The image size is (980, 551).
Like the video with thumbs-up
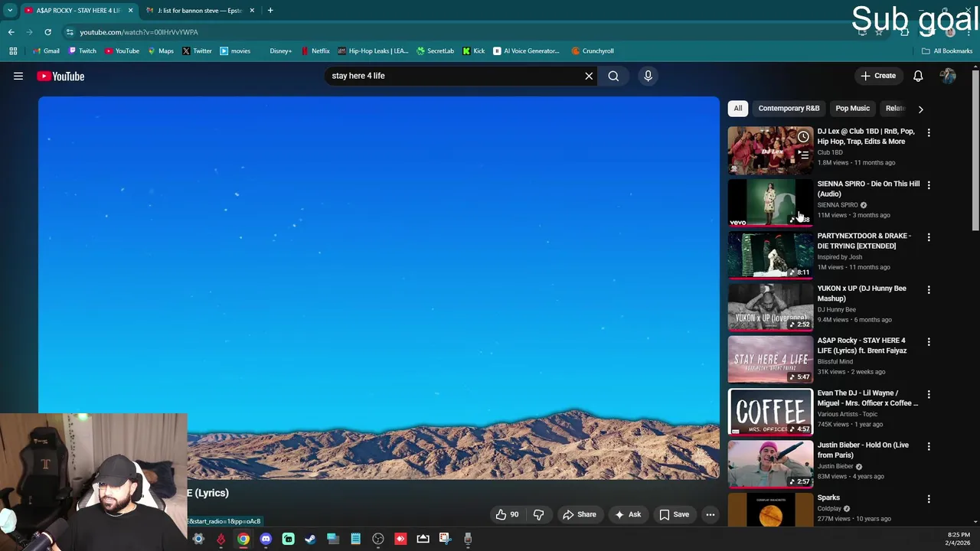(x=507, y=514)
